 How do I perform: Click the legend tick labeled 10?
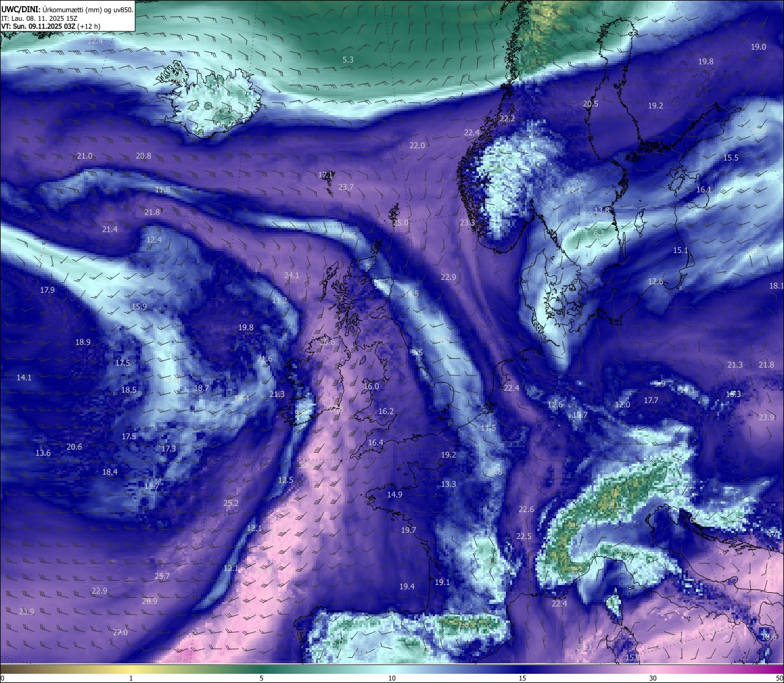pos(392,678)
